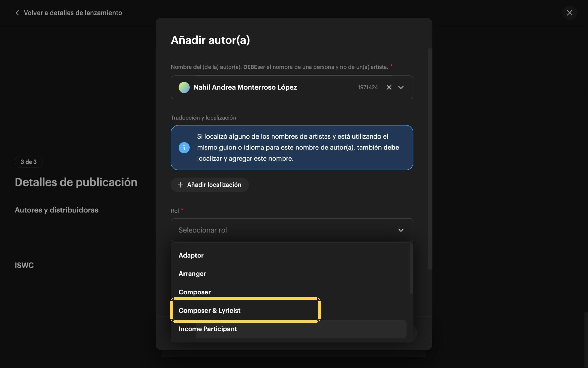Click the ISWC label
Viewport: 588px width, 368px height.
click(24, 265)
